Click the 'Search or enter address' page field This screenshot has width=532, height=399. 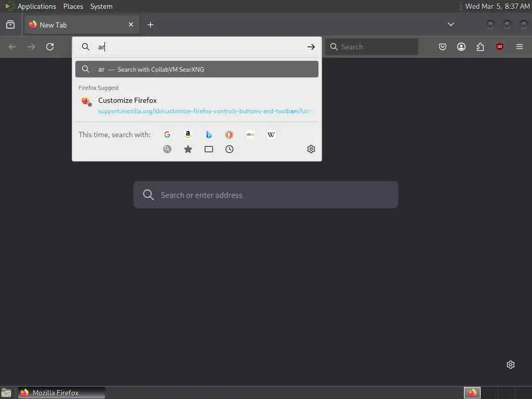[x=265, y=195]
